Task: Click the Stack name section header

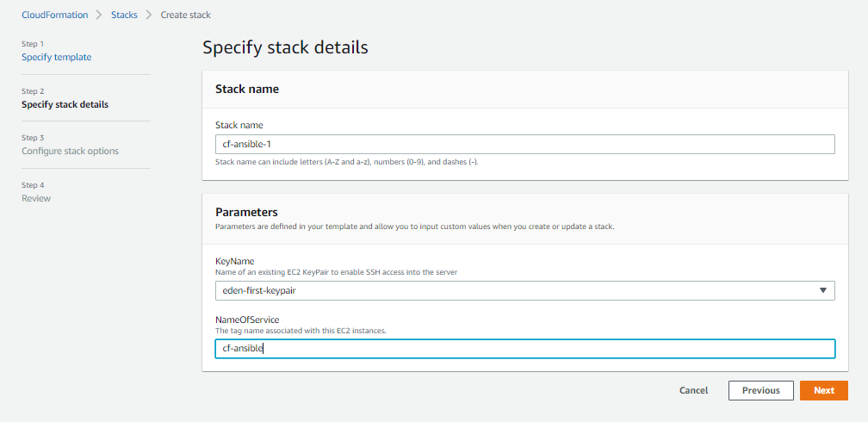Action: tap(247, 90)
